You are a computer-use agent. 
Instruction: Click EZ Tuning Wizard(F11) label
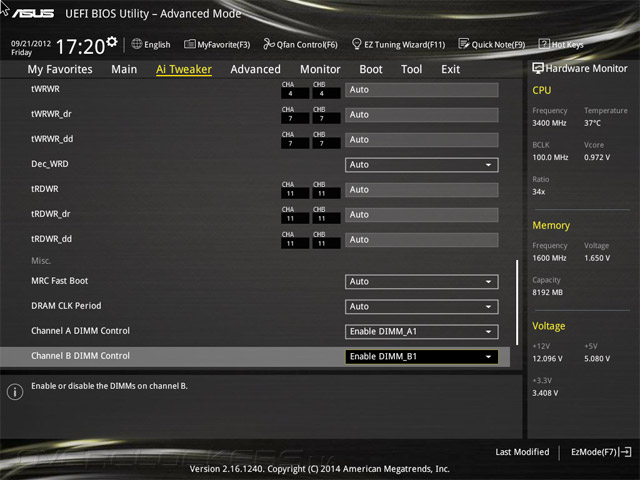pos(404,44)
